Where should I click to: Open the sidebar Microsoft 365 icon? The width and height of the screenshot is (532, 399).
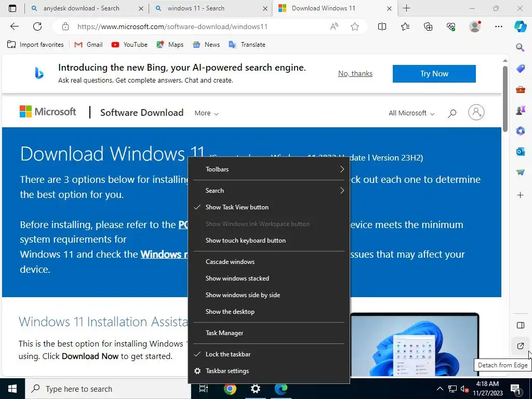click(x=520, y=130)
